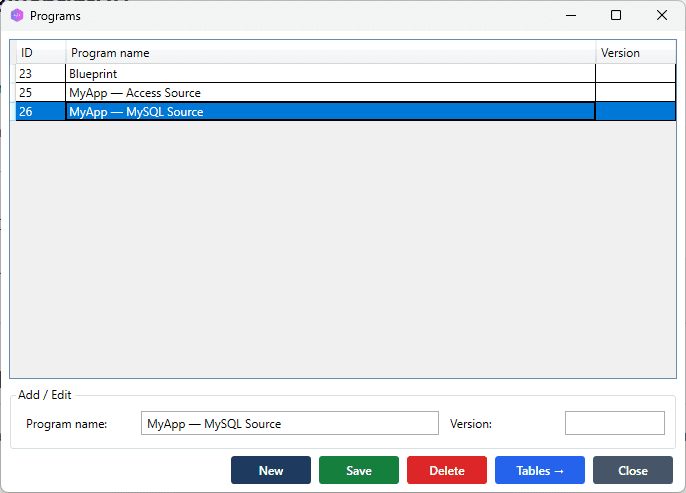Click the Version cell of Blueprint row

tap(636, 73)
